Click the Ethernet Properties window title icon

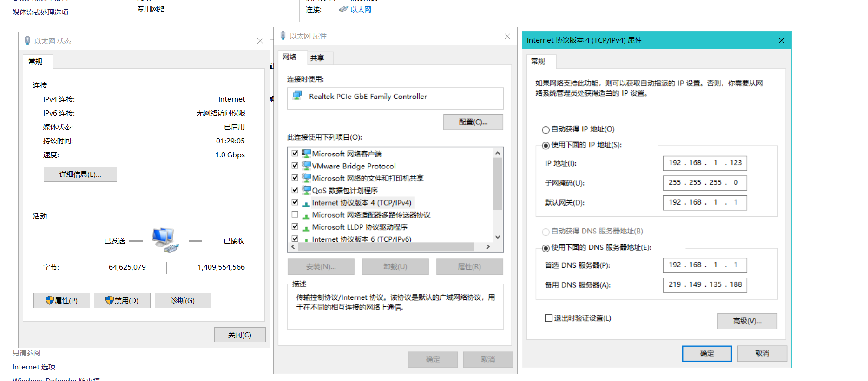coord(283,36)
